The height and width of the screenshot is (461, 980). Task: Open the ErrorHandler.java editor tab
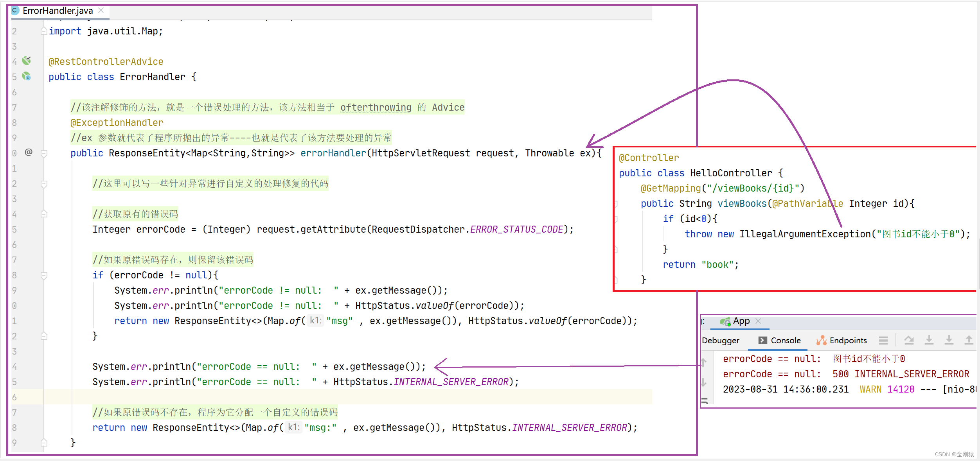[x=58, y=11]
